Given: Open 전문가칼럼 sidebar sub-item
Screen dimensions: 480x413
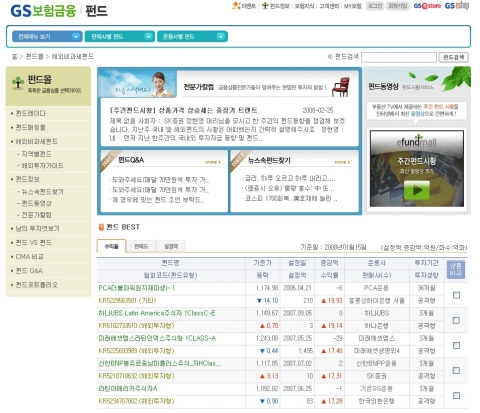Looking at the screenshot, I should [37, 215].
